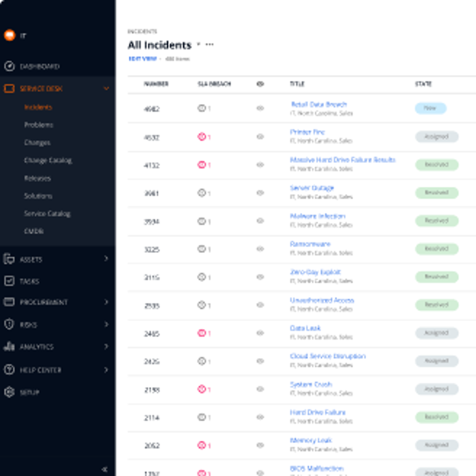Image resolution: width=476 pixels, height=476 pixels.
Task: Click red SLA breach icon for System Crash
Action: 202,389
